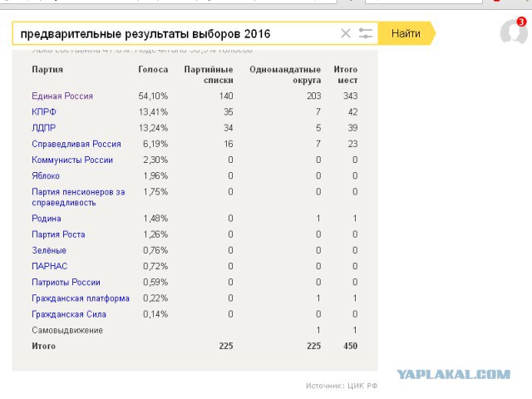This screenshot has width=532, height=399.
Task: Click the Партия column header
Action: (47, 69)
